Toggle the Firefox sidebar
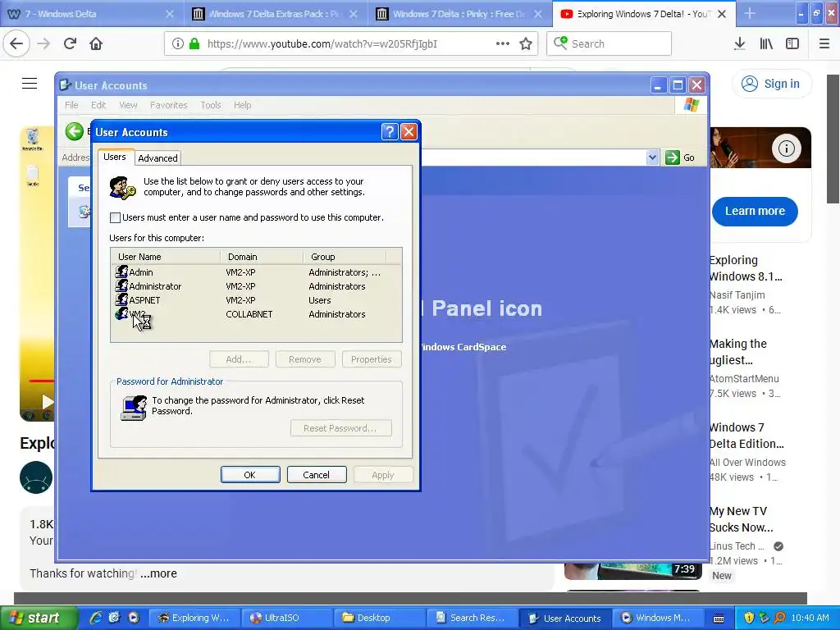 click(x=792, y=43)
